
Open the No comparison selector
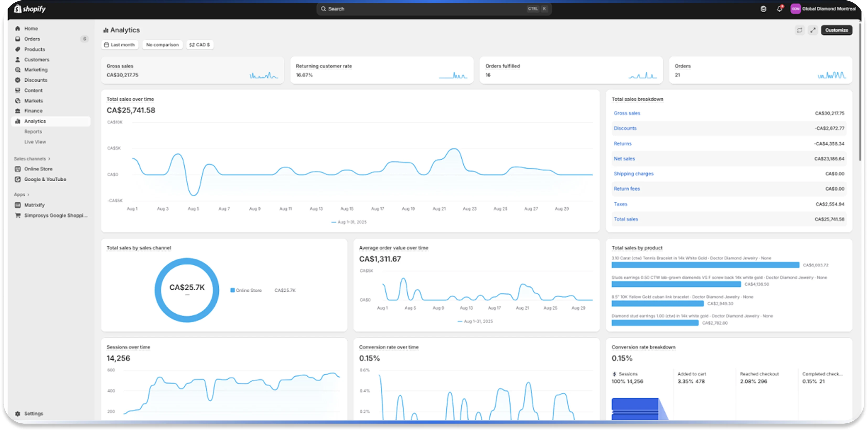(162, 45)
